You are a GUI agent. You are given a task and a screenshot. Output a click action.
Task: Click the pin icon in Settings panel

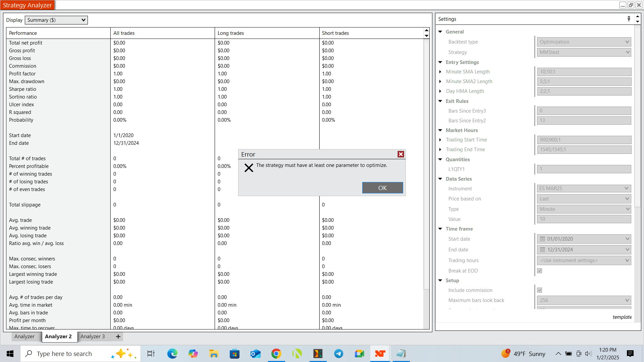click(629, 19)
